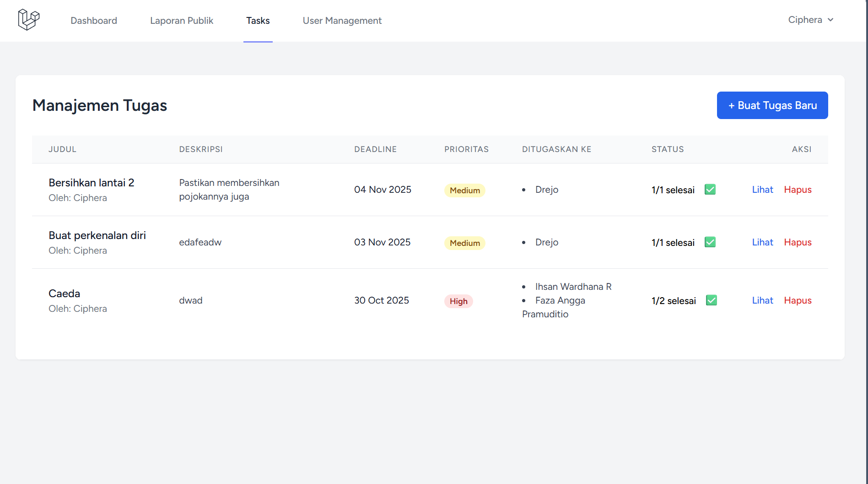
Task: Select the title Caeda
Action: (65, 294)
